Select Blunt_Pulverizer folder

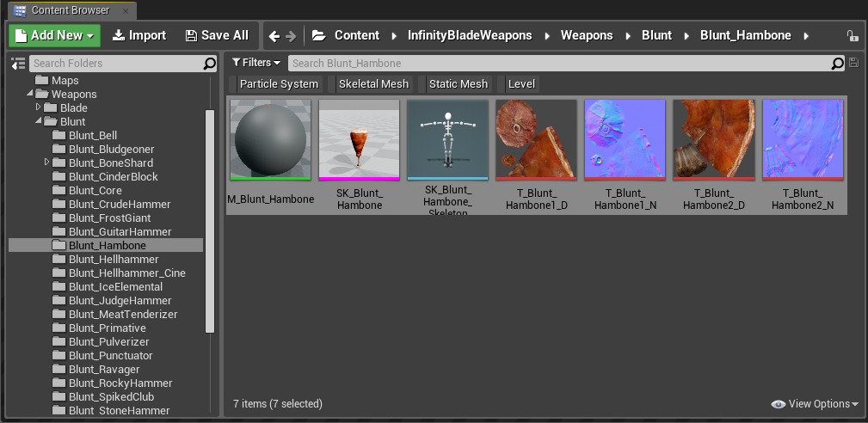pos(102,341)
